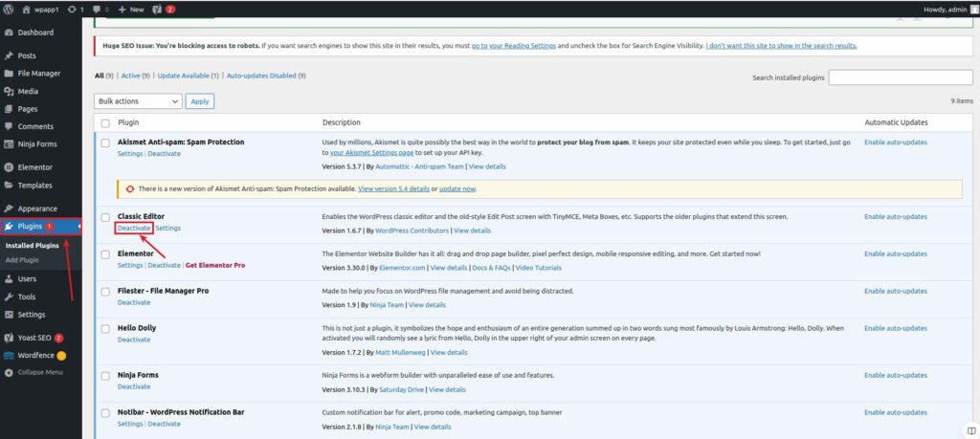Deactivate the Hello Dolly plugin
Viewport: 980px width, 439px height.
pyautogui.click(x=134, y=340)
